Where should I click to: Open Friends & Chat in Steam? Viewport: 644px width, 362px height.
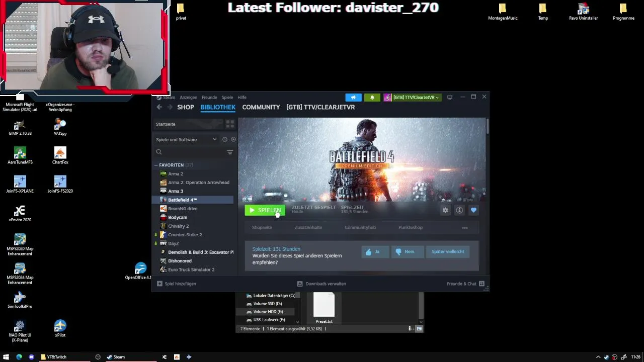click(x=465, y=284)
